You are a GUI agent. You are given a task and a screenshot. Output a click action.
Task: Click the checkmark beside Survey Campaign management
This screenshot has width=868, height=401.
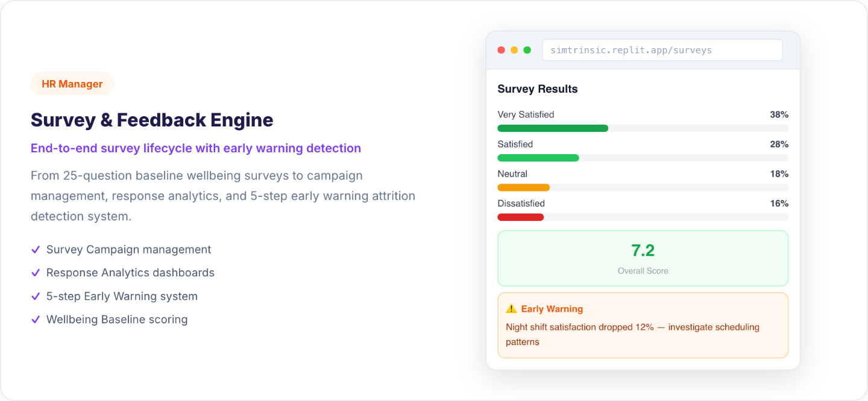pos(35,249)
